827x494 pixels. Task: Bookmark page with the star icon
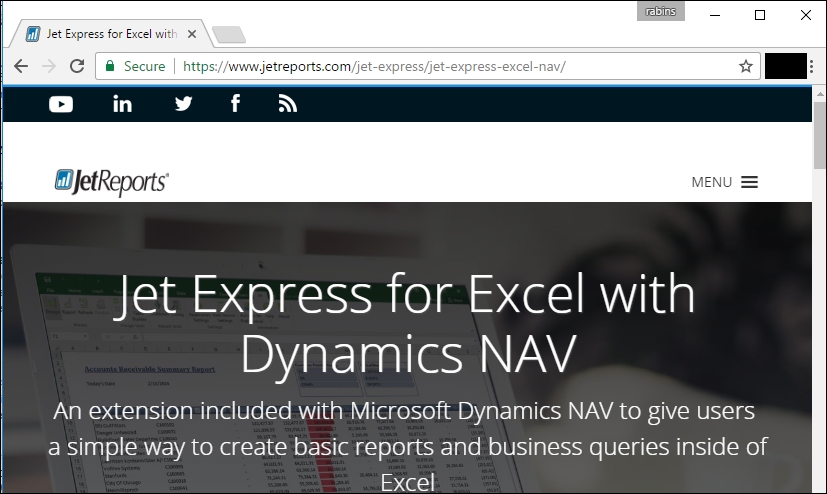(746, 66)
